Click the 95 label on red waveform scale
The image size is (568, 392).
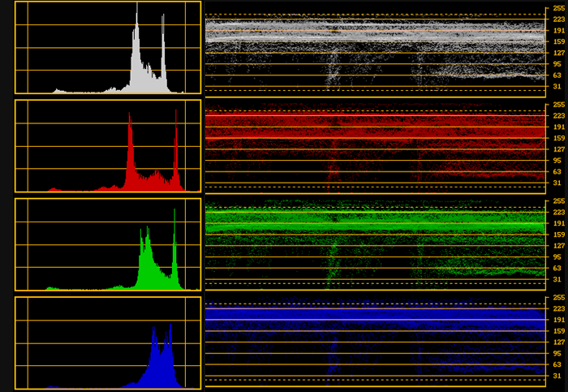click(557, 161)
